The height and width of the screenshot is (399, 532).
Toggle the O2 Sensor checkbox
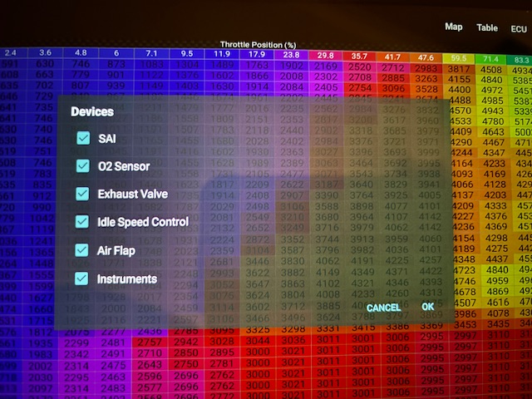(x=83, y=166)
